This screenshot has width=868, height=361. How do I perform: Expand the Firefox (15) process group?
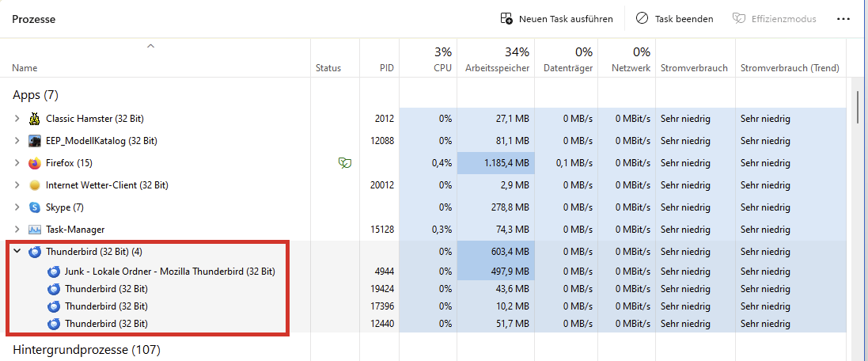[x=17, y=163]
